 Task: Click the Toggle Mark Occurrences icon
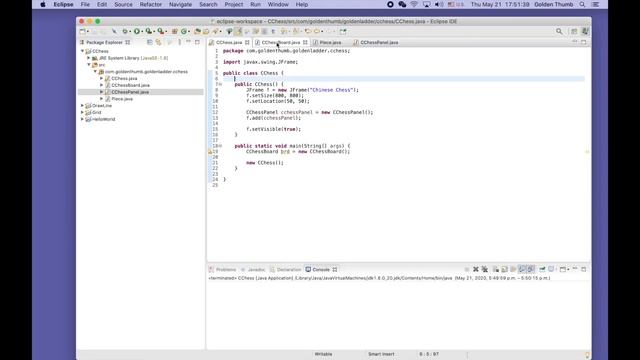coord(238,31)
